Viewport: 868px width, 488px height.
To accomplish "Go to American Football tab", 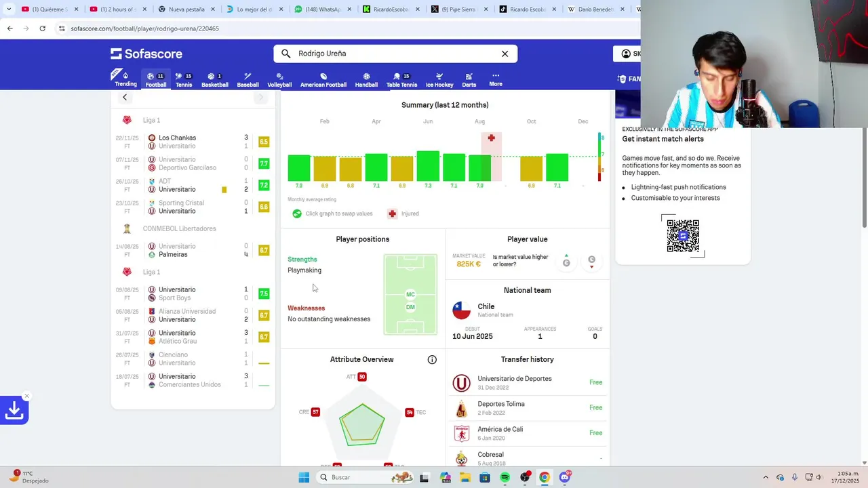I will 323,80.
